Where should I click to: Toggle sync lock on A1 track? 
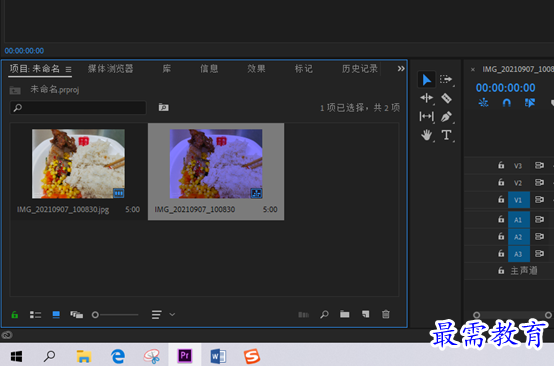click(539, 220)
